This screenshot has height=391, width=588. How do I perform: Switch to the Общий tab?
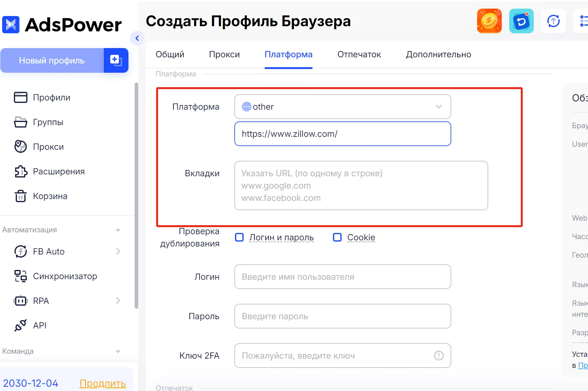(x=170, y=55)
